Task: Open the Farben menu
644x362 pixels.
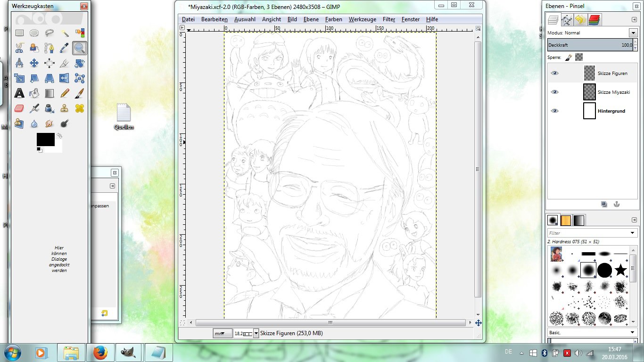Action: pos(334,19)
